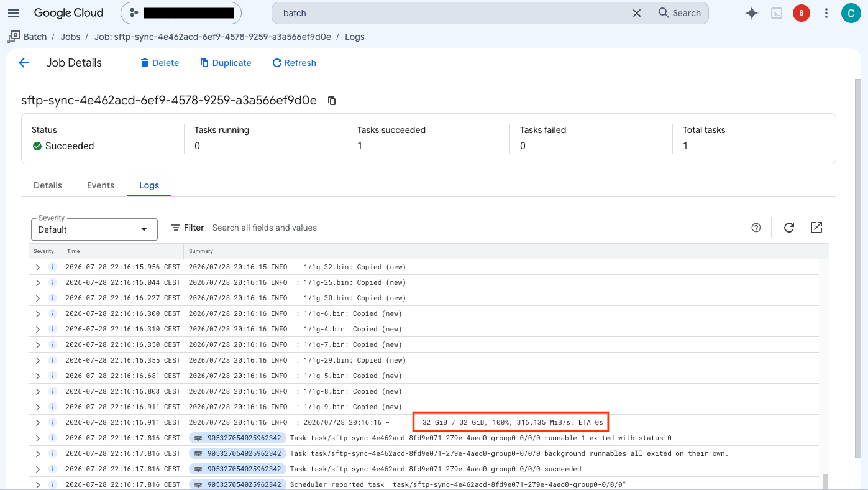Reload logs with refresh icon

tap(789, 228)
